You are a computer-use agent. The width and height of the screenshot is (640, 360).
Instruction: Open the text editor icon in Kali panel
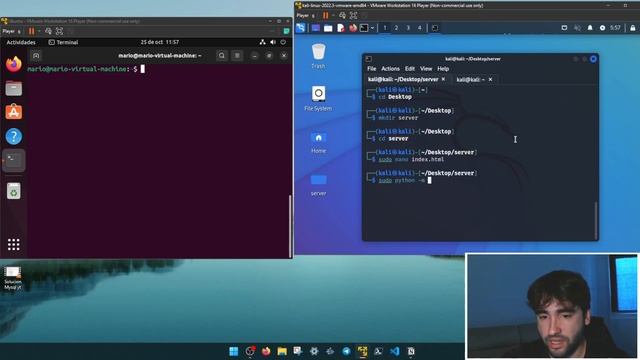coord(340,28)
